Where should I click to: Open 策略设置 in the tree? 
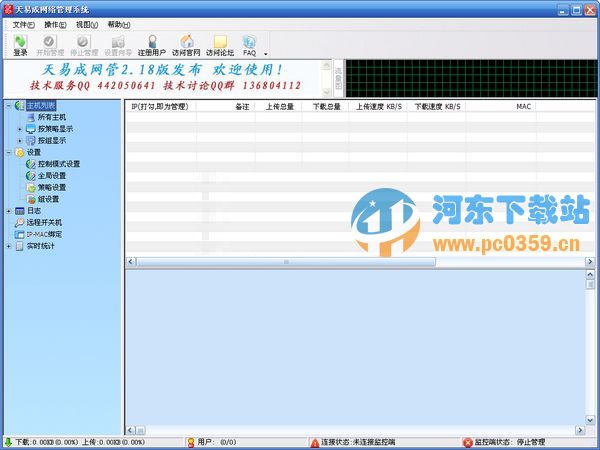click(52, 188)
